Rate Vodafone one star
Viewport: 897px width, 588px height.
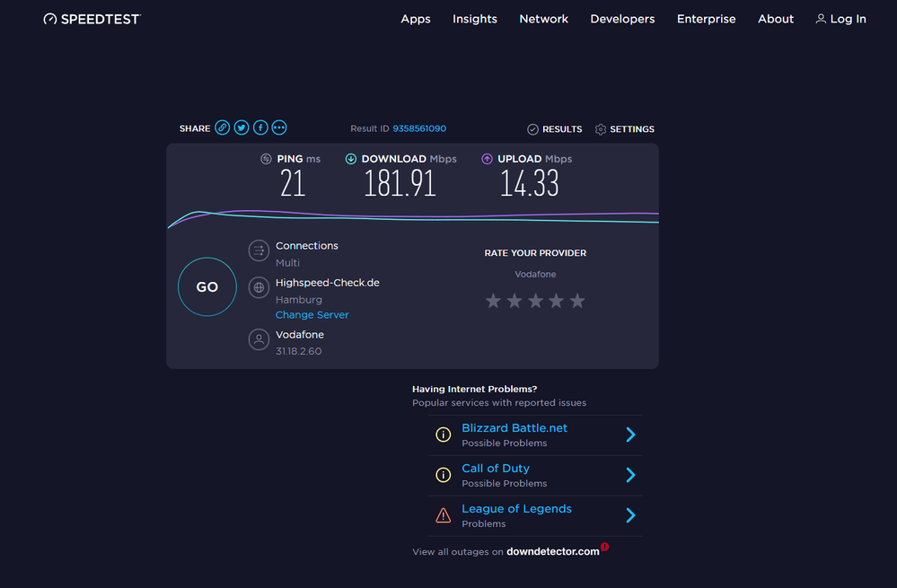[x=493, y=301]
